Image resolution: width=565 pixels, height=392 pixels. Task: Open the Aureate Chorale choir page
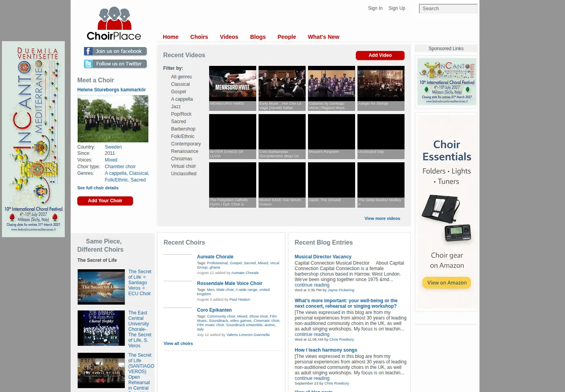coord(215,257)
